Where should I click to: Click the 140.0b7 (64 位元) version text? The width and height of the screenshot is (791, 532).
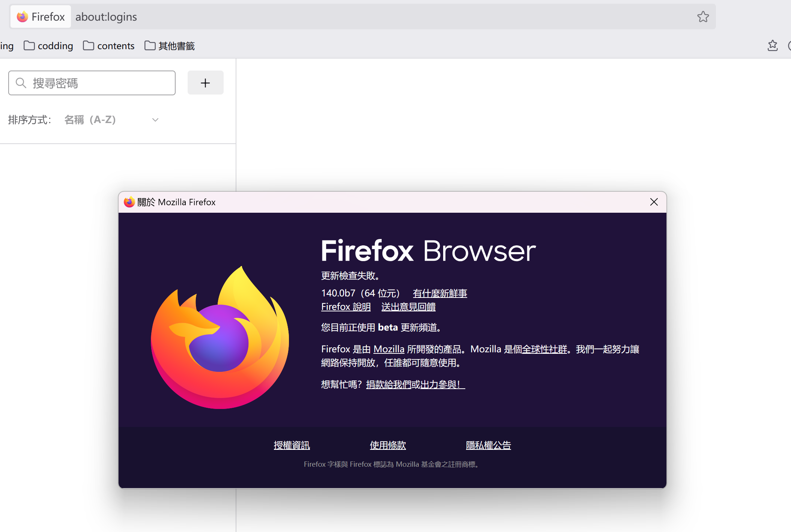361,293
